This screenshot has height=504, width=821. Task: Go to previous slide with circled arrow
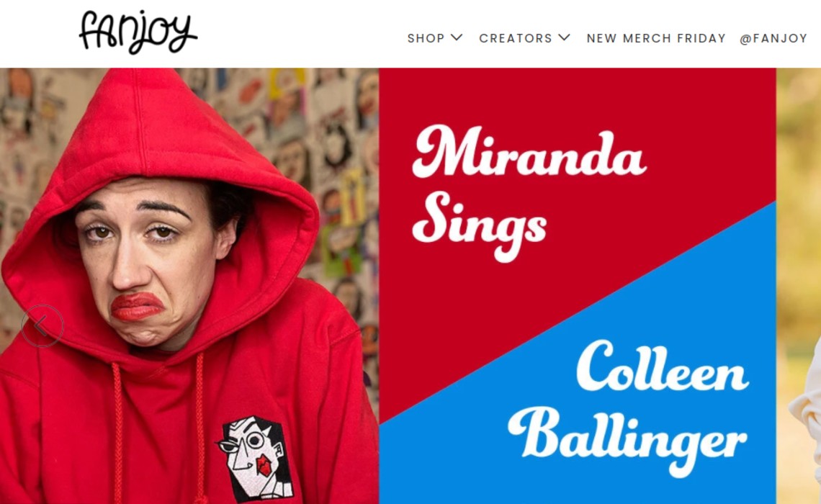(42, 325)
